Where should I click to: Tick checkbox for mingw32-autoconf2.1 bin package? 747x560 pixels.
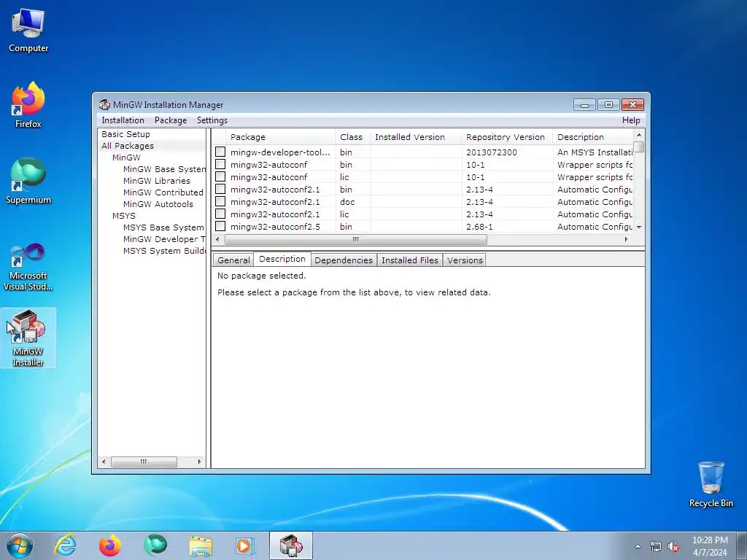coord(220,189)
